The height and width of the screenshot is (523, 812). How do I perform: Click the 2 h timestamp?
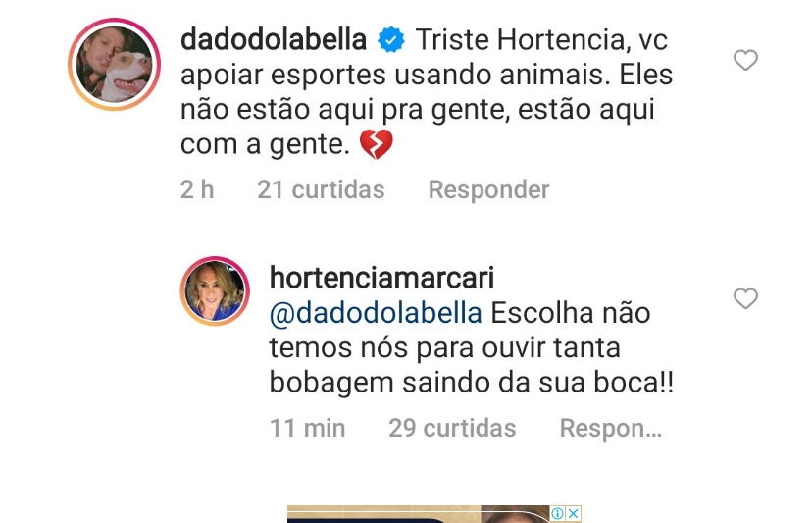pos(197,189)
